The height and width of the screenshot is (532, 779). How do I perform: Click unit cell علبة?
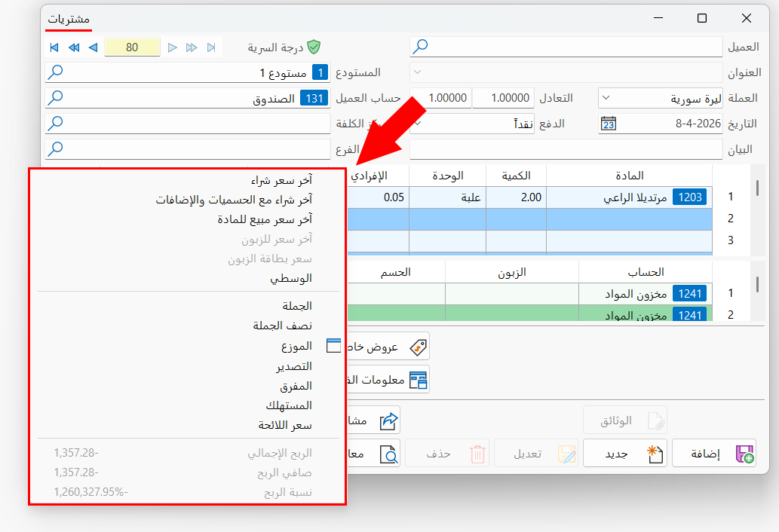tap(447, 197)
